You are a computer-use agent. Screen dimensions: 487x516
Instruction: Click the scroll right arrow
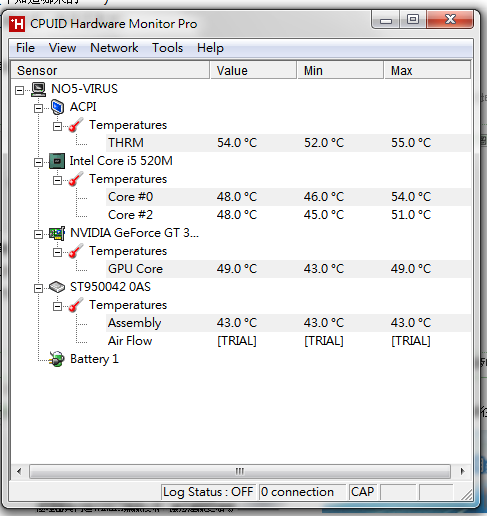point(462,471)
